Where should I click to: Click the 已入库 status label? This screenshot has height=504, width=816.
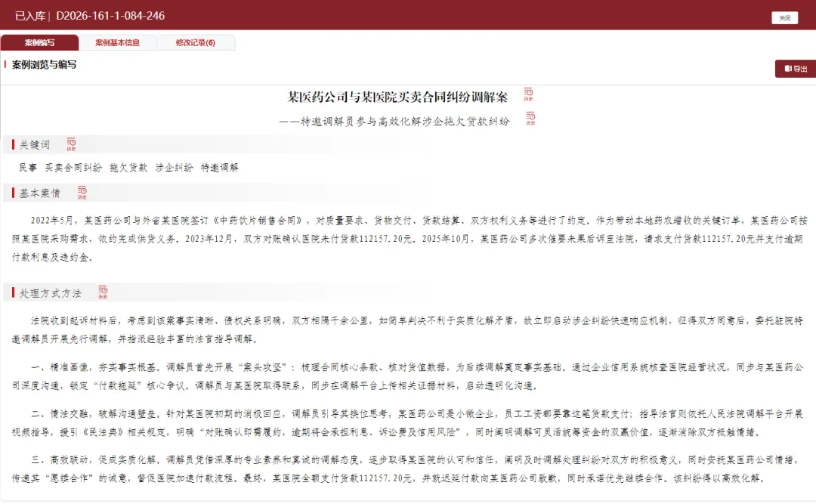[x=29, y=16]
